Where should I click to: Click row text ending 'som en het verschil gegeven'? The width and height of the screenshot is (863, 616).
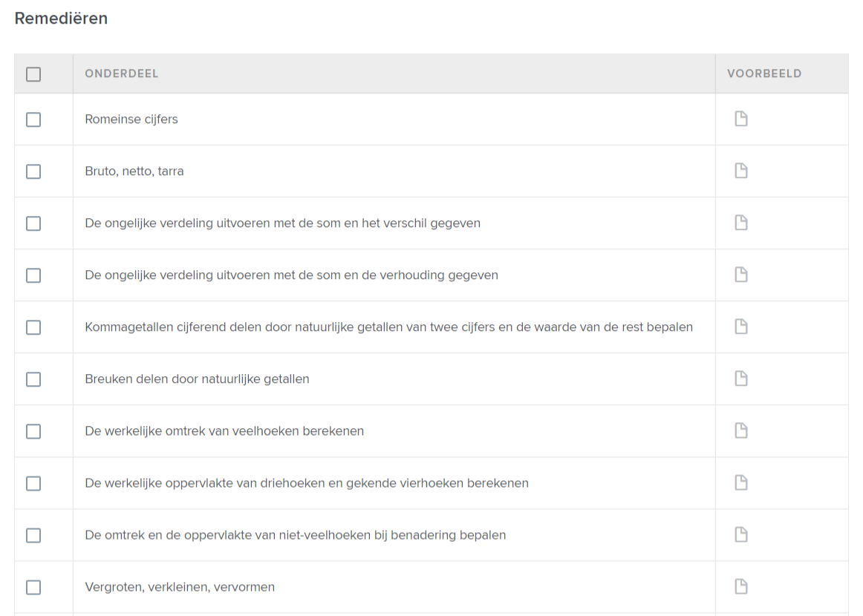282,223
